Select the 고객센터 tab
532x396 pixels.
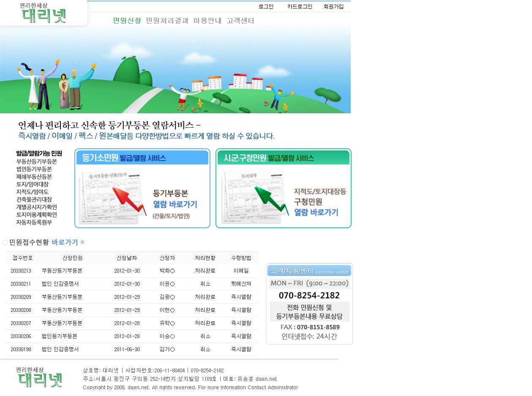(x=240, y=20)
